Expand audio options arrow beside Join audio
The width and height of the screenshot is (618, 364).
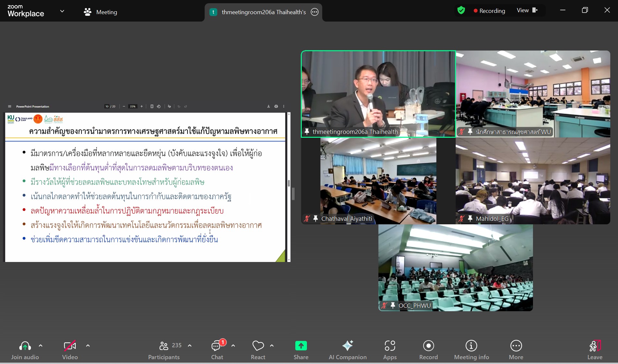point(41,346)
